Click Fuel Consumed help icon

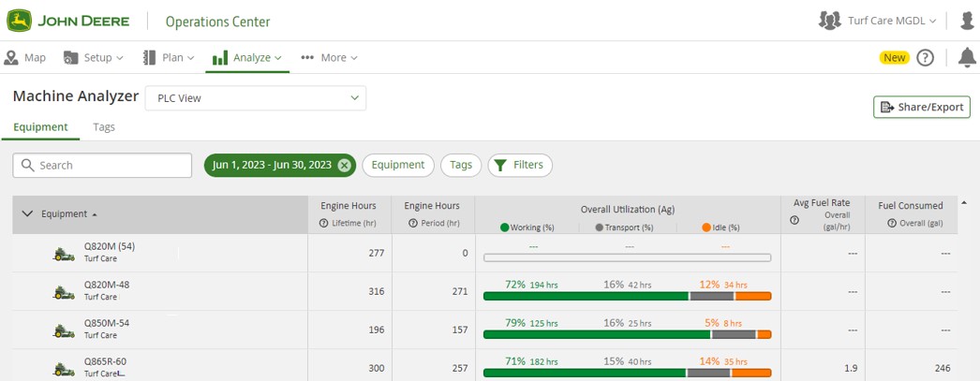(893, 224)
